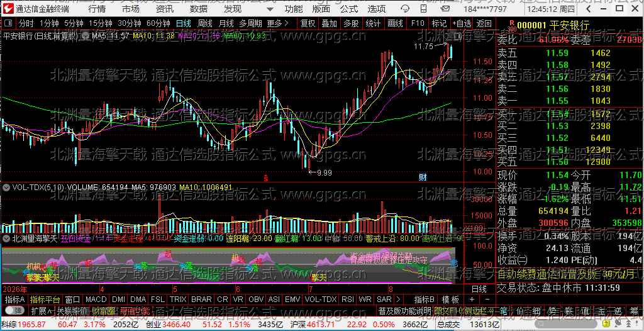Viewport: 644px width, 331px height.
Task: Add stock via +自选 button
Action: [x=462, y=23]
